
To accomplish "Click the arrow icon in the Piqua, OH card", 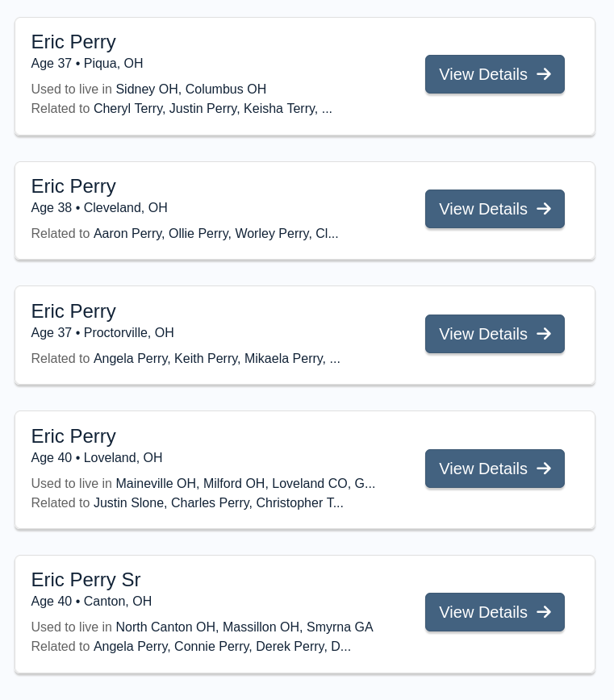I will point(544,74).
